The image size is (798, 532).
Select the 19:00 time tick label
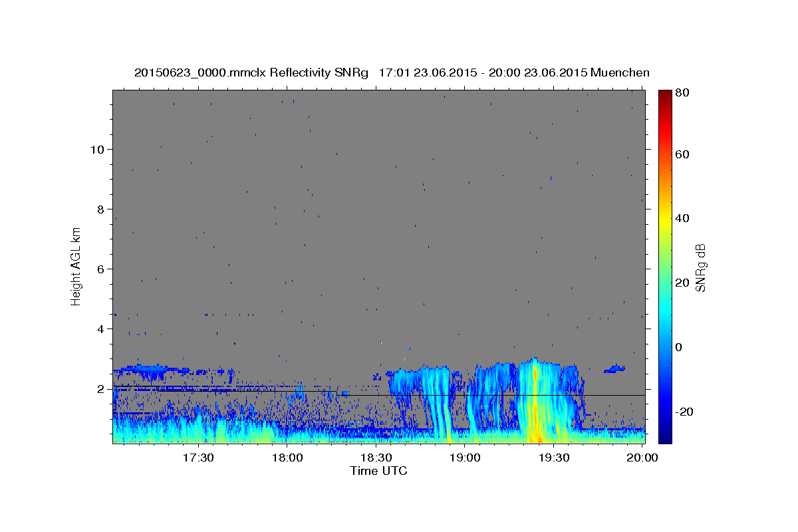pyautogui.click(x=465, y=458)
